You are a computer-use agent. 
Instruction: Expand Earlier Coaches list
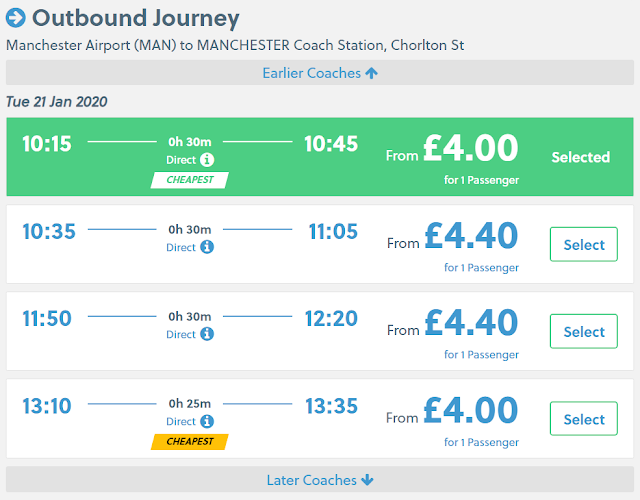(320, 73)
